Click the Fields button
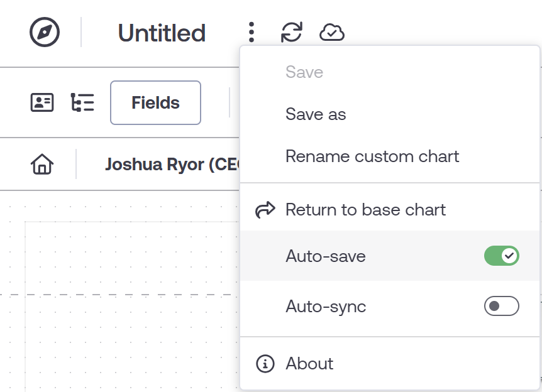 (155, 102)
